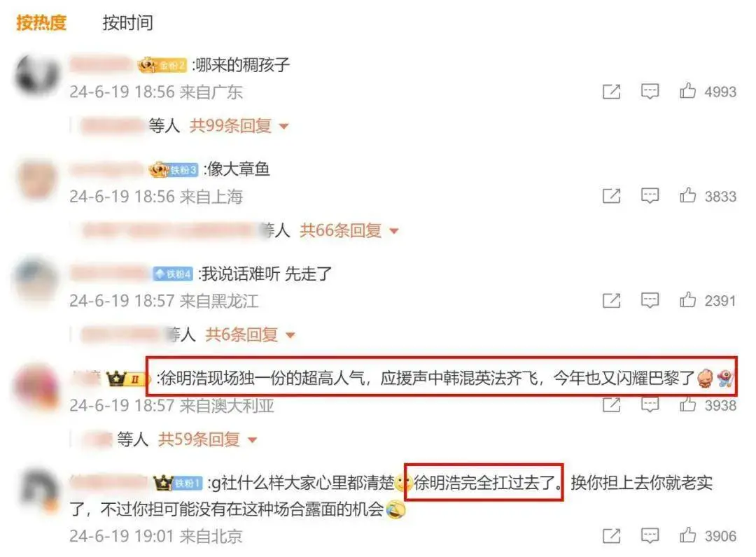
Task: Switch to 按时间 sort tab
Action: pyautogui.click(x=128, y=22)
